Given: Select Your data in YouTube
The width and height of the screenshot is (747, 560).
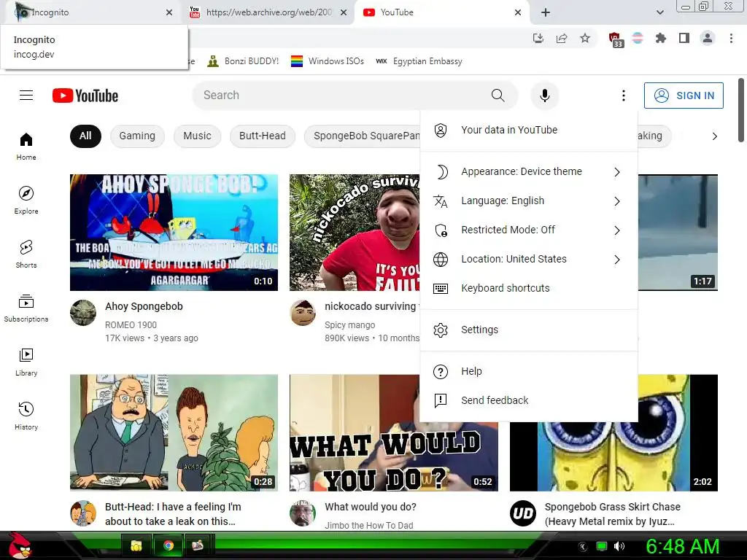Looking at the screenshot, I should (x=529, y=130).
